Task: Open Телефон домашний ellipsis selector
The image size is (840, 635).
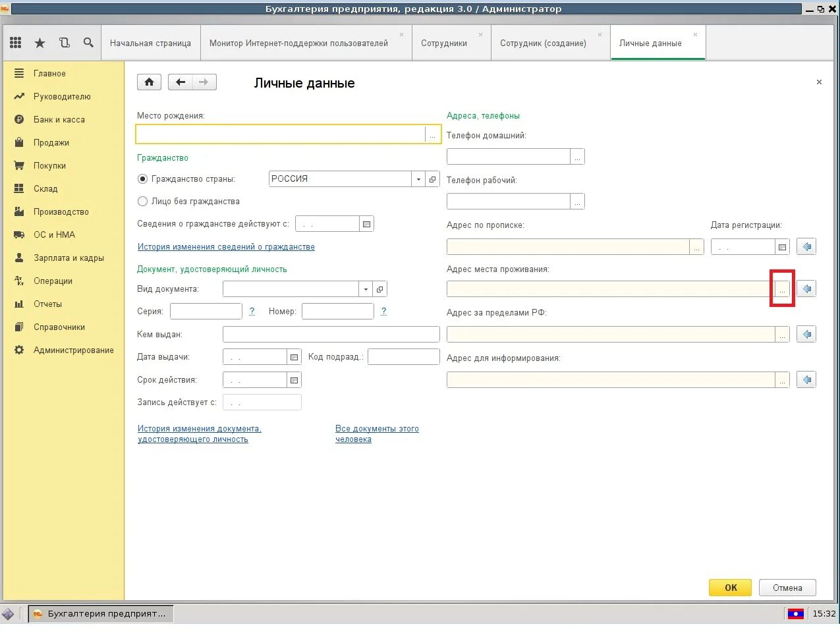Action: tap(577, 157)
